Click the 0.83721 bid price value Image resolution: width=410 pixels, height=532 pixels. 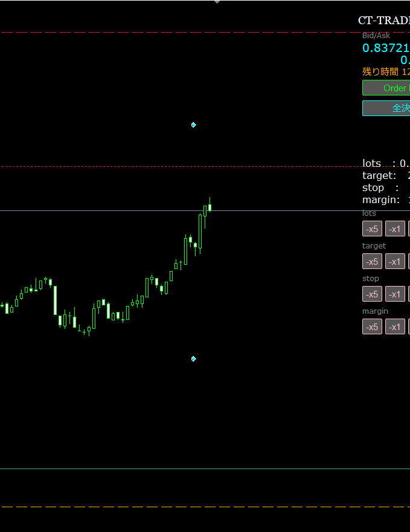coord(386,48)
